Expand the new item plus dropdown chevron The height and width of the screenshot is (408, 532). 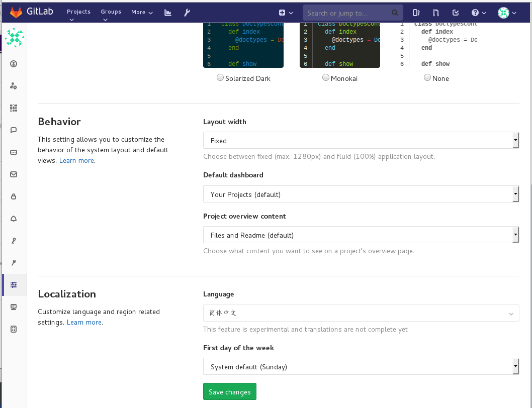click(x=291, y=13)
